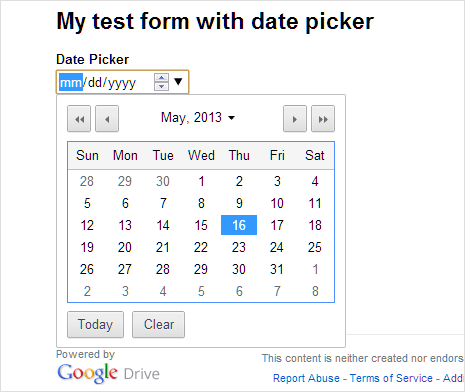Viewport: 465px width, 392px height.
Task: Select May 22 on the calendar
Action: (x=201, y=247)
